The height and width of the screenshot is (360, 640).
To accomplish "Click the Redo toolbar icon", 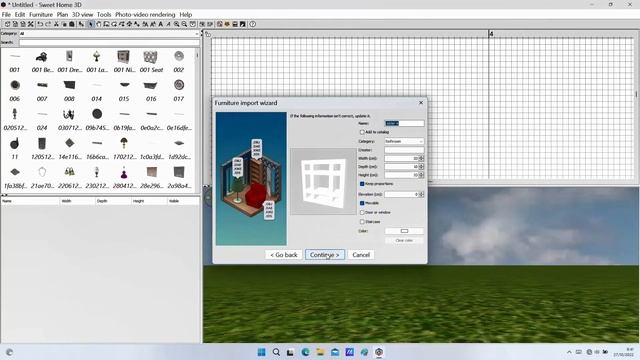I will click(x=48, y=24).
